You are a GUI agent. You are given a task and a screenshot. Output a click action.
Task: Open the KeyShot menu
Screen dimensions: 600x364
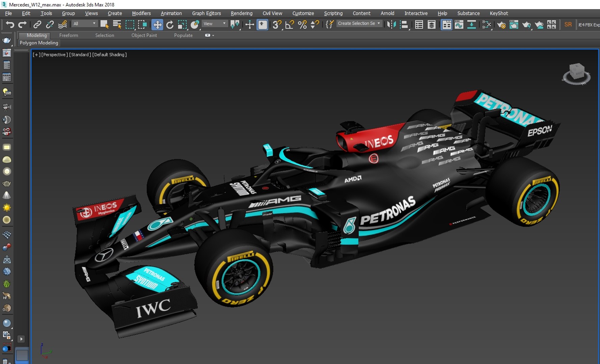[x=498, y=13]
